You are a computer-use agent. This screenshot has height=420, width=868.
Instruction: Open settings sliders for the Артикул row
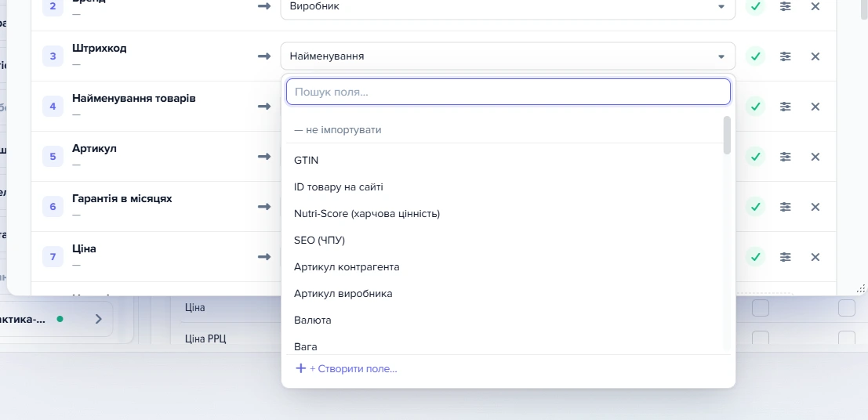click(786, 157)
